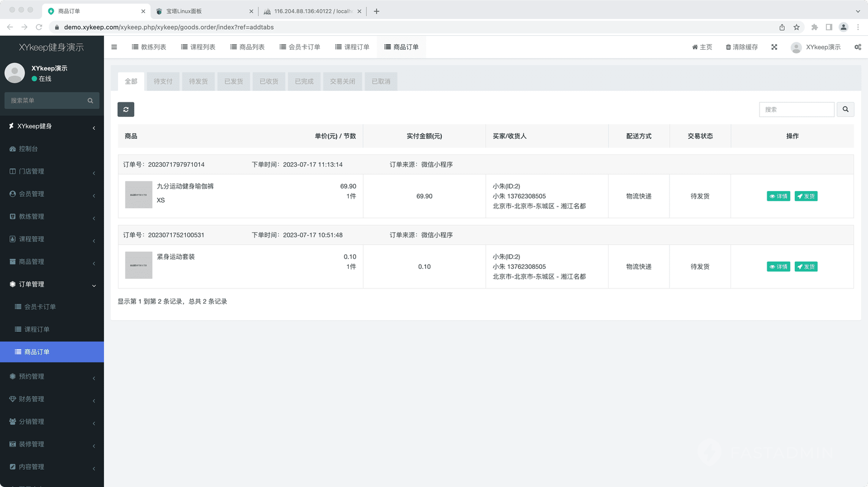Expand the 会员管理 sidebar section
This screenshot has width=868, height=487.
point(51,194)
